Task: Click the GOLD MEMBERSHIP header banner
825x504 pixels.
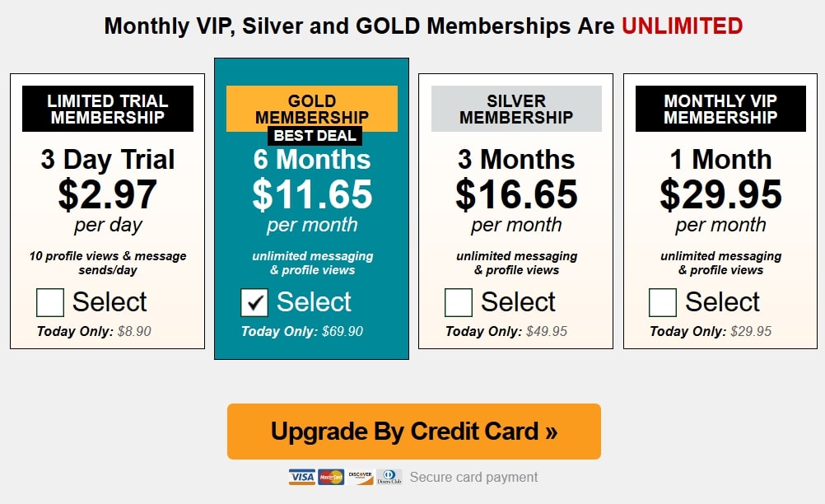Action: pyautogui.click(x=312, y=108)
